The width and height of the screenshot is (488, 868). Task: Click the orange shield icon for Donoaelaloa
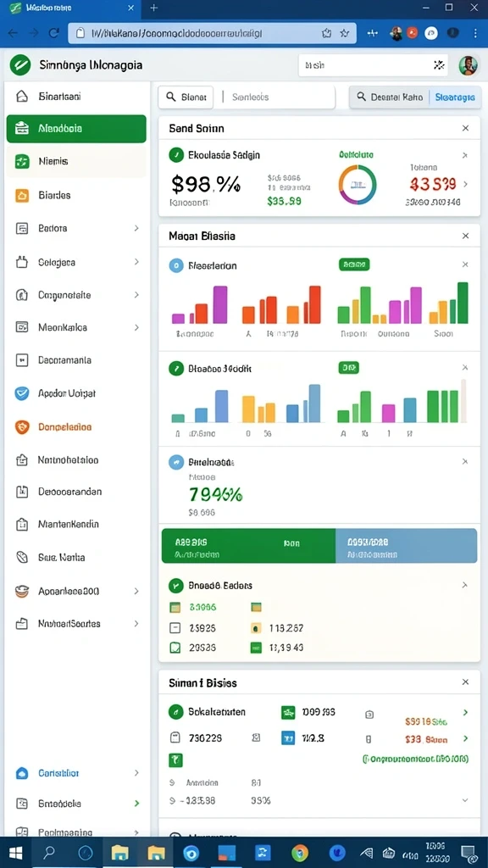21,427
